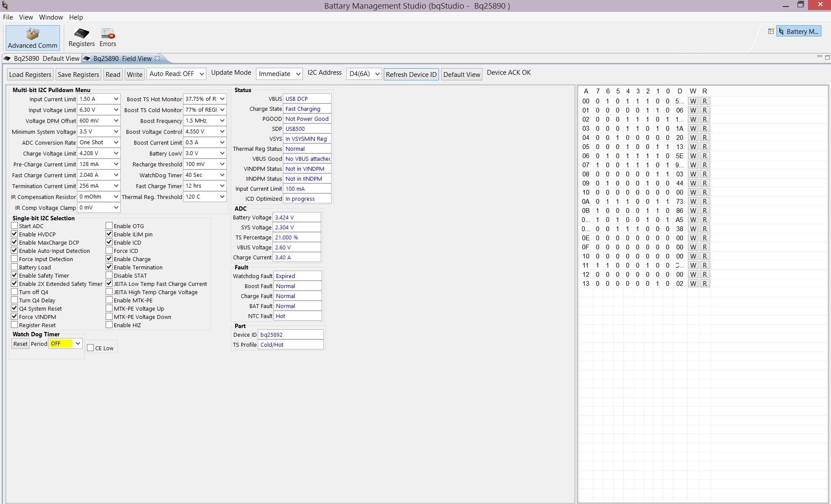This screenshot has width=831, height=504.
Task: Expand the ADC Conversion Rate dropdown
Action: coord(99,143)
